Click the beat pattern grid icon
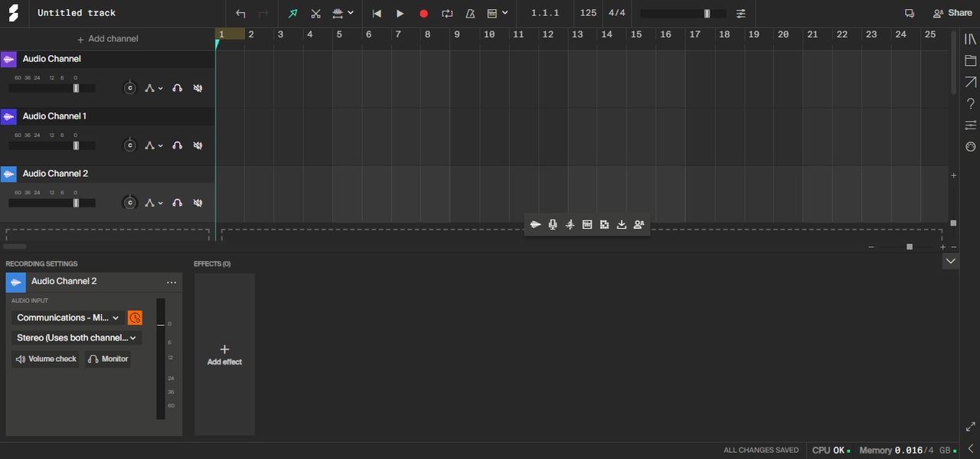 [x=604, y=224]
